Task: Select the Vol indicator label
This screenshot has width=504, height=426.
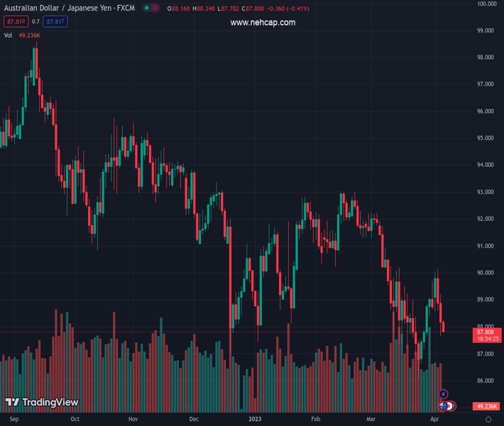Action: (8, 35)
